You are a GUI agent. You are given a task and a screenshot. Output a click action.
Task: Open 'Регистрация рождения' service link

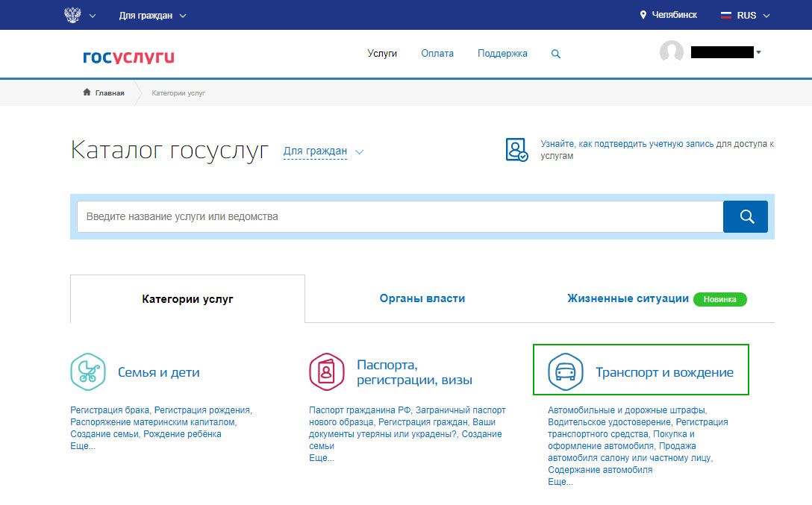202,410
